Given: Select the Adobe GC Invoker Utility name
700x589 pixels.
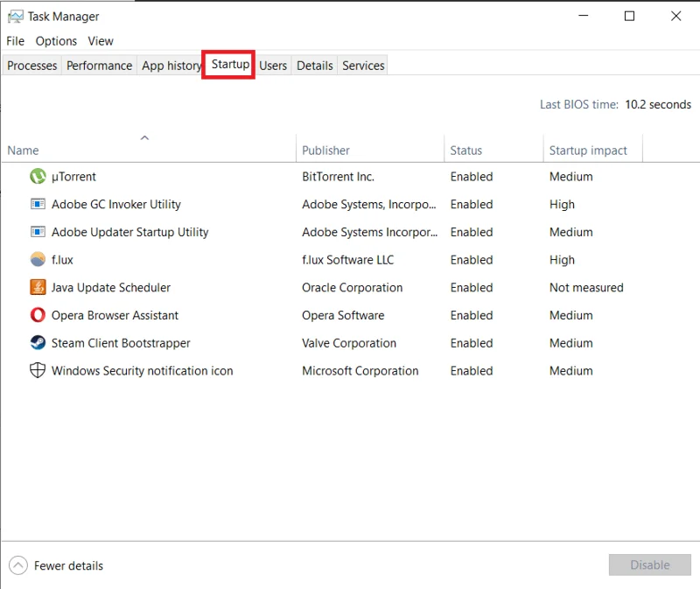Looking at the screenshot, I should (x=116, y=205).
